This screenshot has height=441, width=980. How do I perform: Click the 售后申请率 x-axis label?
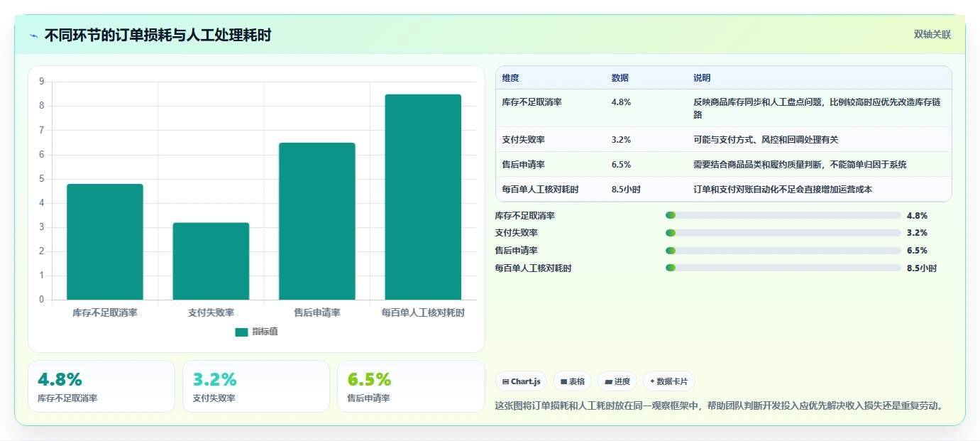pos(317,312)
